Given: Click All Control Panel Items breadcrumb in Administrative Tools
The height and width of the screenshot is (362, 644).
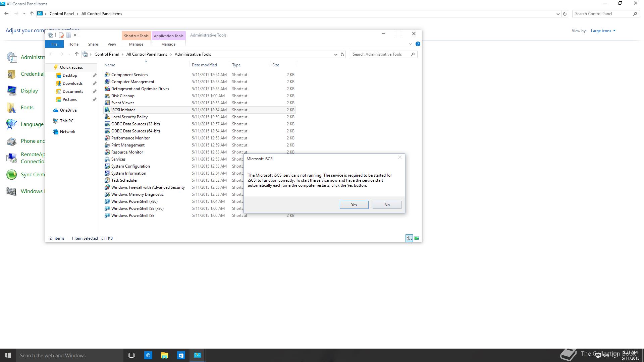Looking at the screenshot, I should [147, 54].
